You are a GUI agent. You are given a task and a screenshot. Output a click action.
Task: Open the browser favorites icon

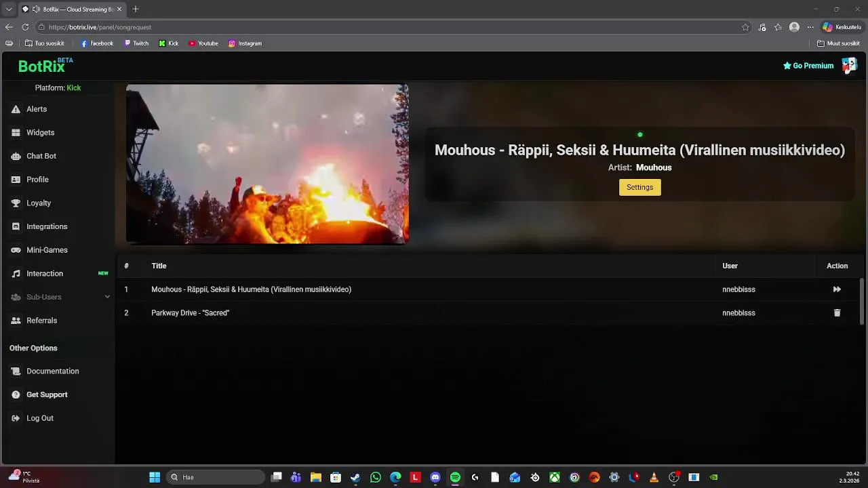click(778, 27)
